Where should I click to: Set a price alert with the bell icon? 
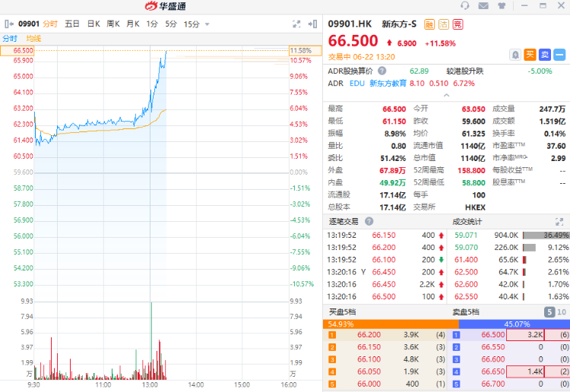[x=515, y=55]
